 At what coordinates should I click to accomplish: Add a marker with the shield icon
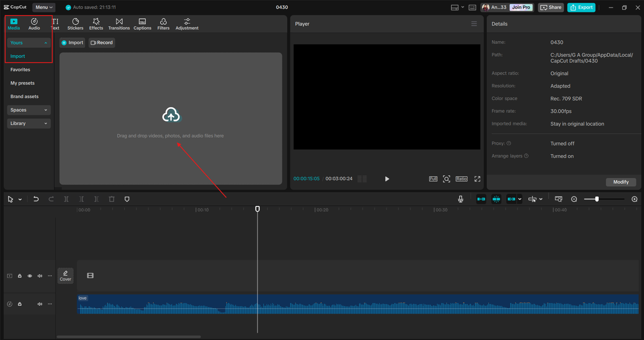[127, 199]
